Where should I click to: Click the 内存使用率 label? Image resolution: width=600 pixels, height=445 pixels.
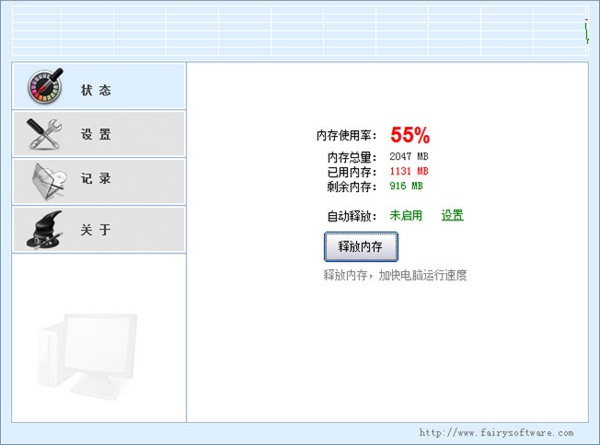(346, 135)
